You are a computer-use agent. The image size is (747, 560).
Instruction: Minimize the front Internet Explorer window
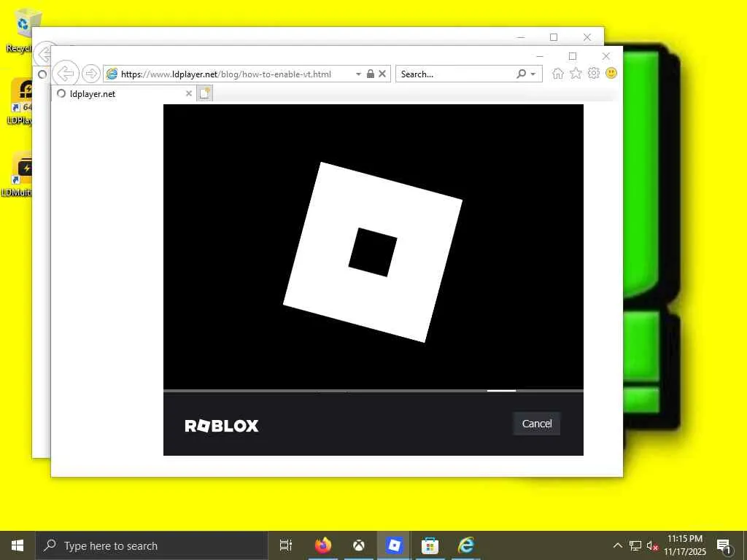[x=539, y=56]
